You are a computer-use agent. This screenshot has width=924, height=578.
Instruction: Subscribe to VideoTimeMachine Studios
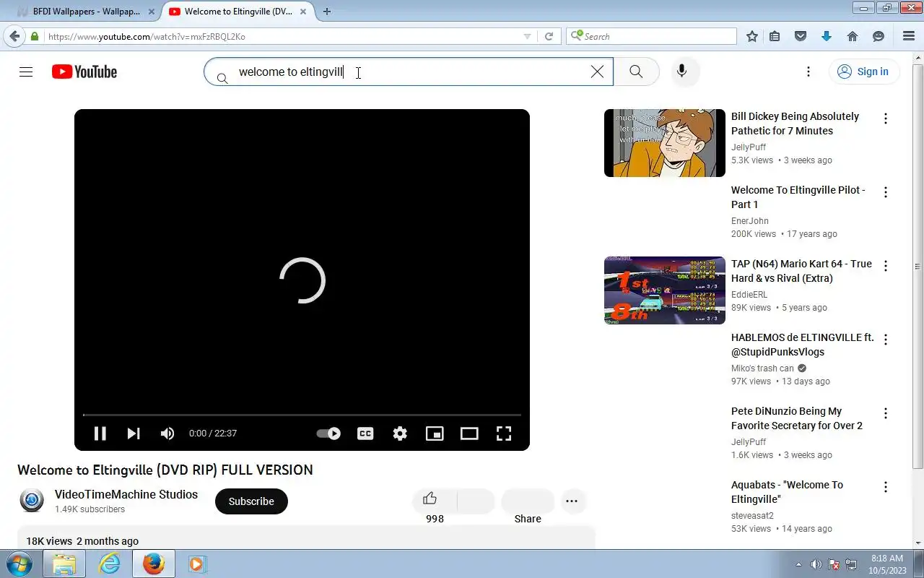(x=251, y=501)
